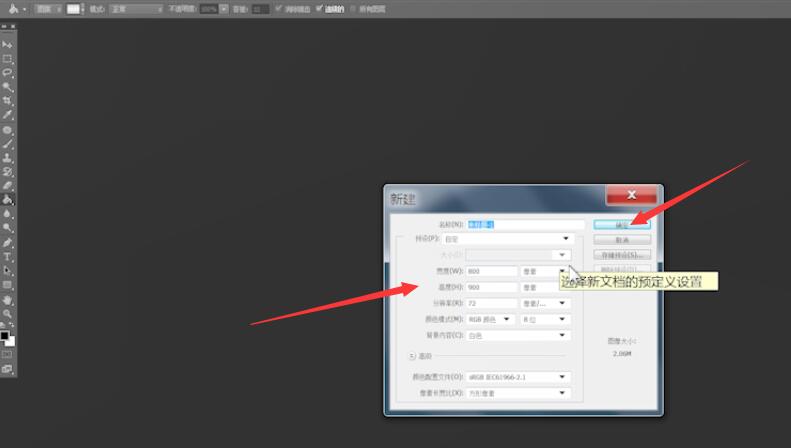This screenshot has width=791, height=448.
Task: Select the History Brush tool
Action: (x=7, y=172)
